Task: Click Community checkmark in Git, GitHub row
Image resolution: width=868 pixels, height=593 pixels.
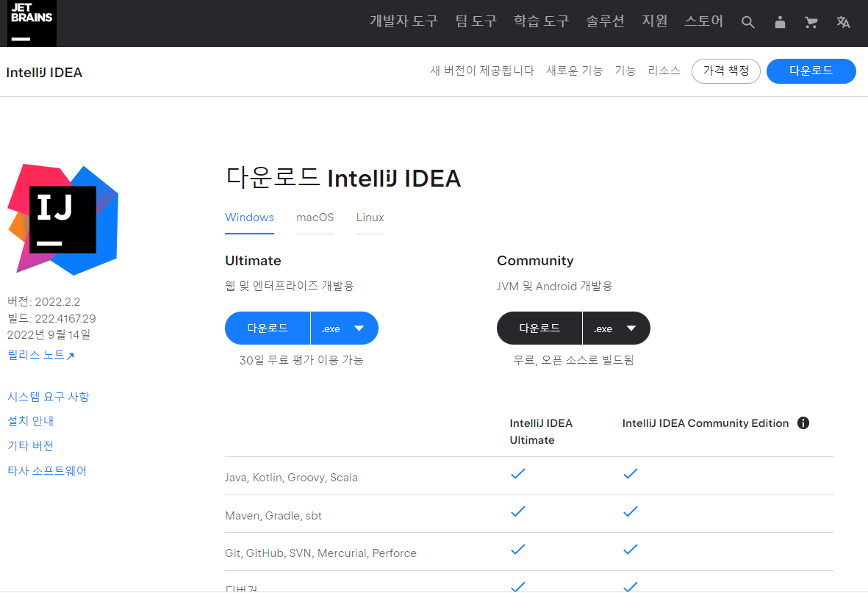Action: 630,549
